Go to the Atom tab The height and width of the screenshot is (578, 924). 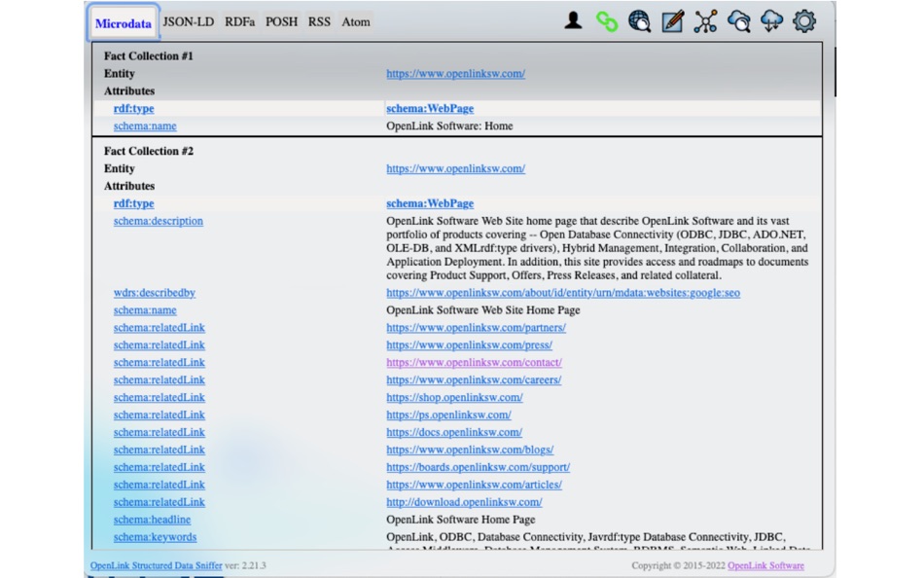[356, 21]
